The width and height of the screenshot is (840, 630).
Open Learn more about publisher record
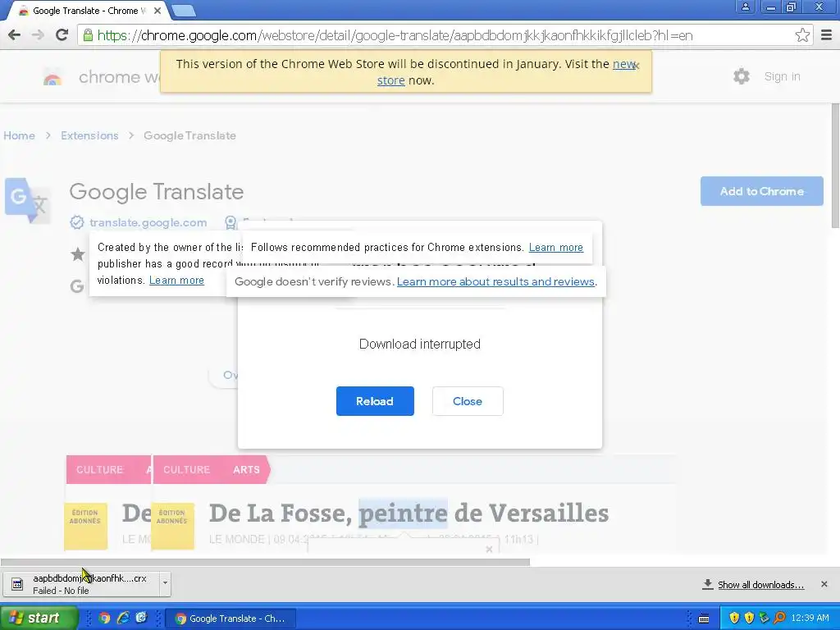pos(176,281)
